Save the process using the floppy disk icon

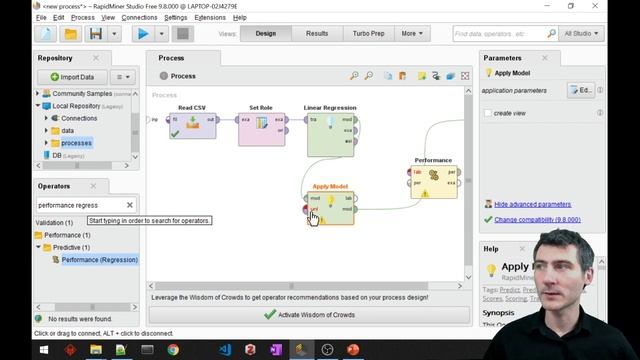[96, 34]
